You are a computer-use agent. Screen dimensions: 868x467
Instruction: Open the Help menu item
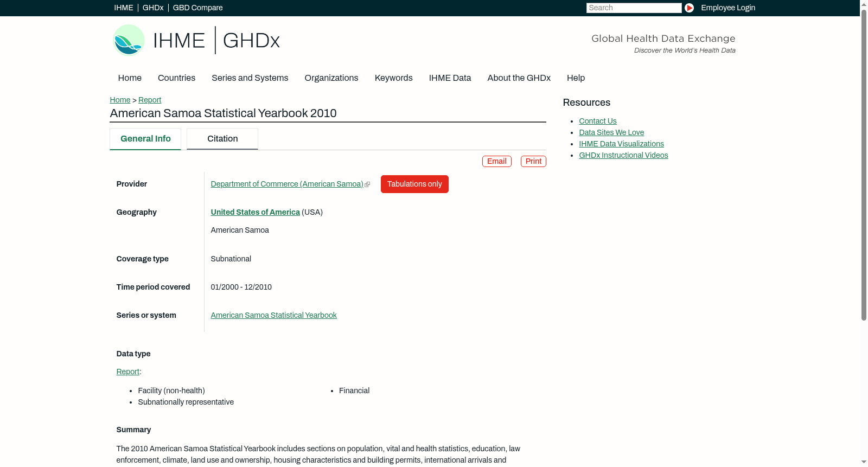(576, 78)
